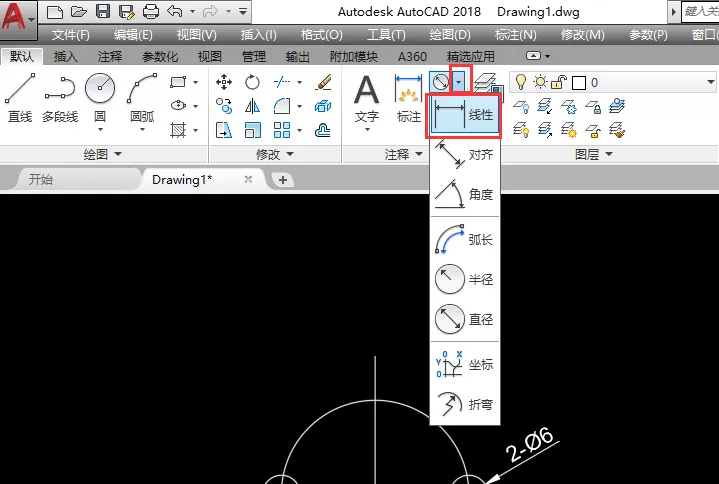Image resolution: width=719 pixels, height=484 pixels.
Task: Open a new drawing tab with plus button
Action: point(283,180)
